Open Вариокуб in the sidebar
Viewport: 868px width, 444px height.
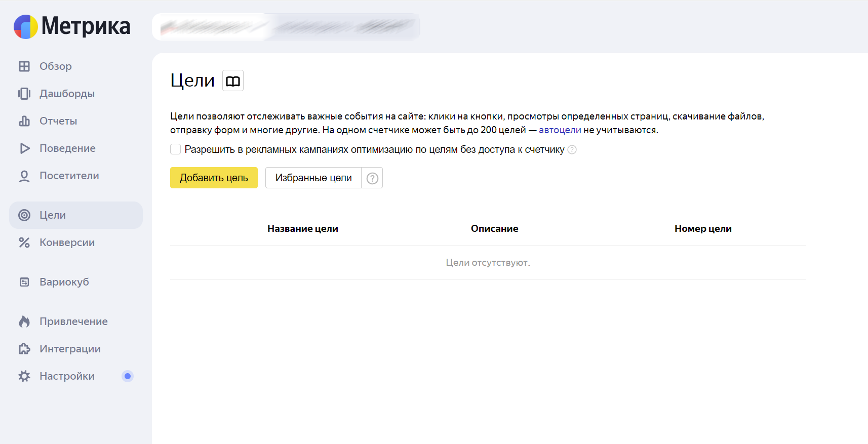pyautogui.click(x=64, y=282)
